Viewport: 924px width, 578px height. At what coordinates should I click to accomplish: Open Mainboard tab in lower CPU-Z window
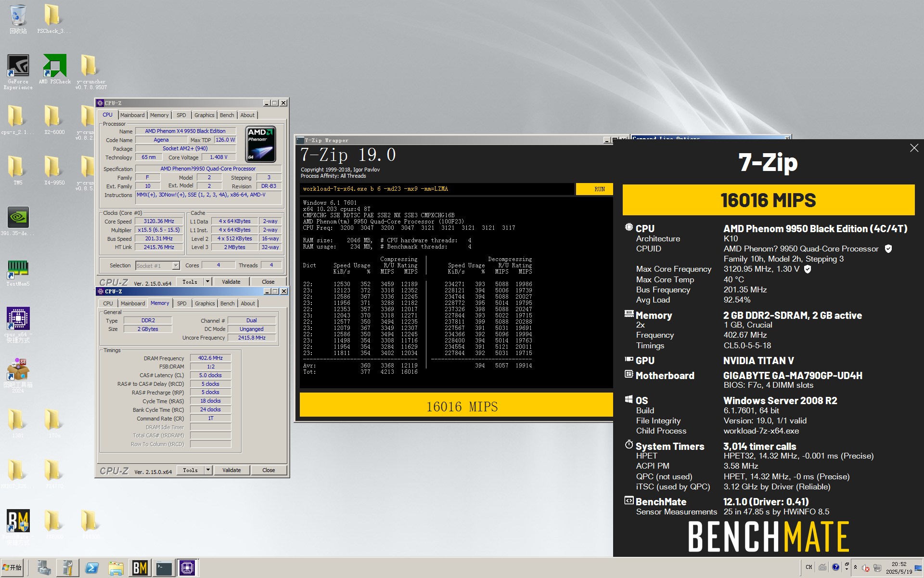point(133,303)
